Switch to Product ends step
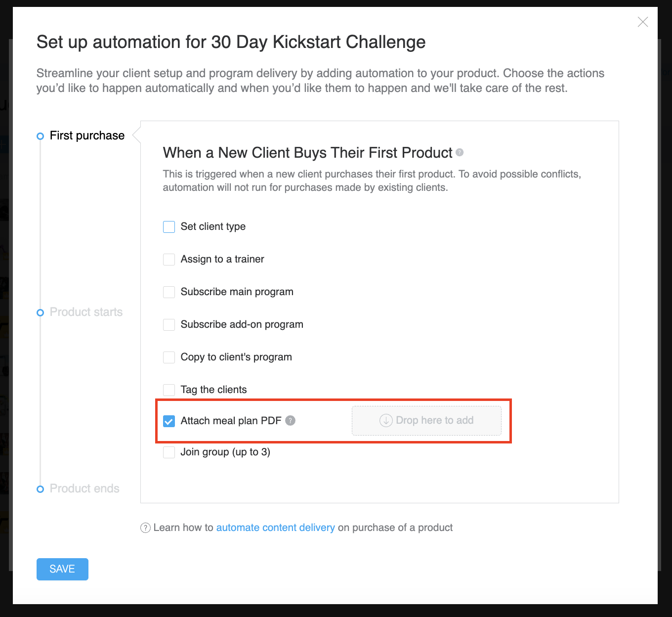 point(84,488)
